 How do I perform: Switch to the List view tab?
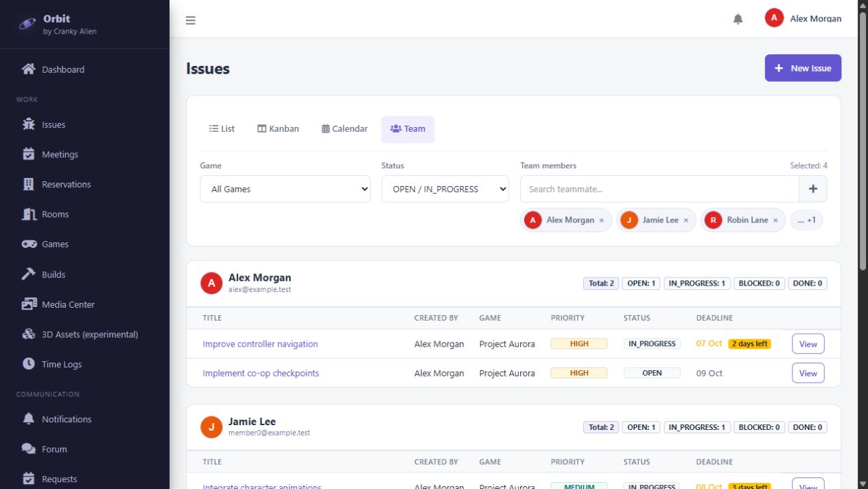(x=222, y=128)
